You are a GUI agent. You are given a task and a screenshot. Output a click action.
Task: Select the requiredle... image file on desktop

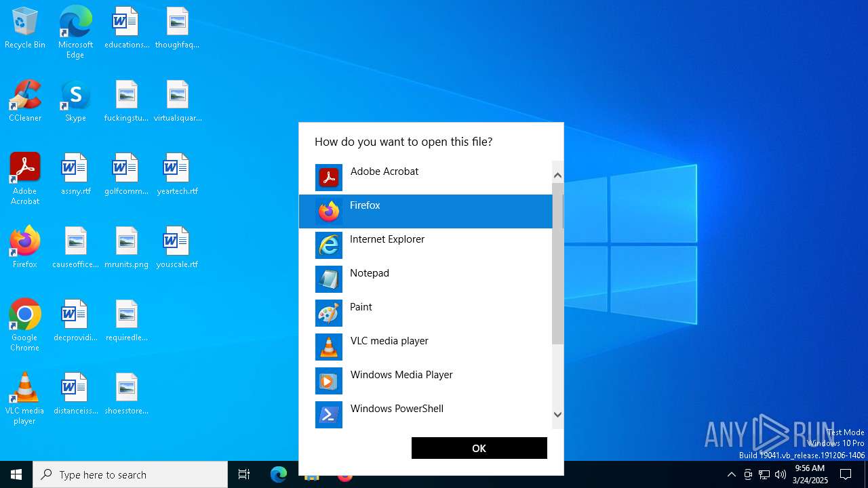[x=127, y=321]
